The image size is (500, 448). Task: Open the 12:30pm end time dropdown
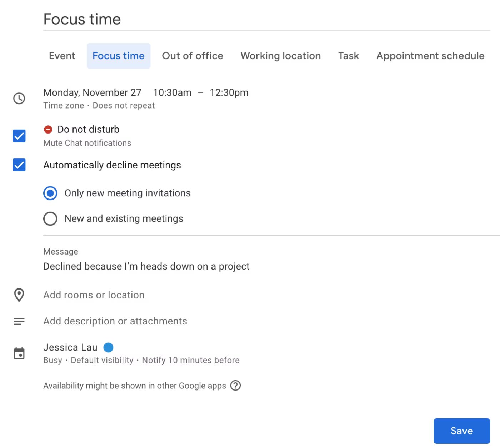click(x=229, y=93)
